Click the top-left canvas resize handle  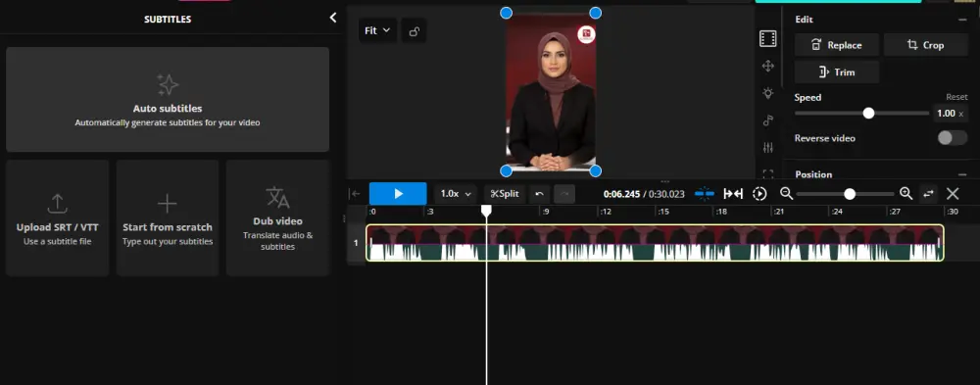[x=507, y=13]
